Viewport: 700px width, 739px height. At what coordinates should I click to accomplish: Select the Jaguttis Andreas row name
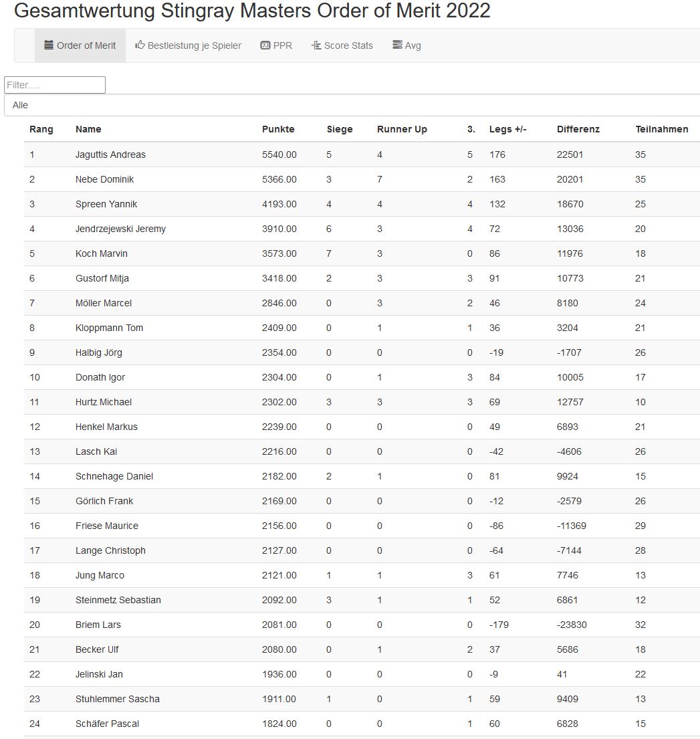pyautogui.click(x=110, y=154)
